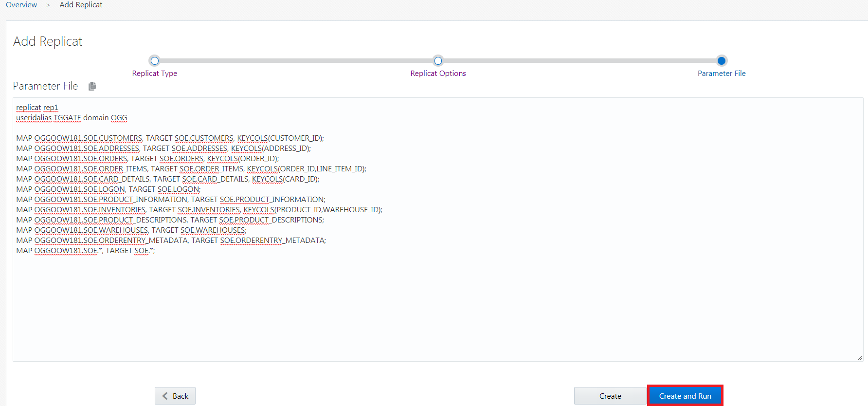Select the Add Replicat breadcrumb item

(81, 5)
